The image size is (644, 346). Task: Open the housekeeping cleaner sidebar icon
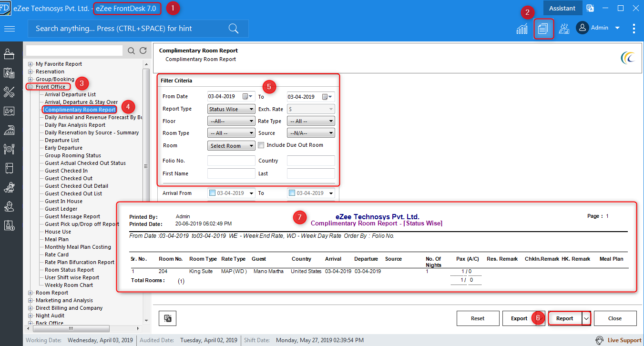tap(9, 188)
